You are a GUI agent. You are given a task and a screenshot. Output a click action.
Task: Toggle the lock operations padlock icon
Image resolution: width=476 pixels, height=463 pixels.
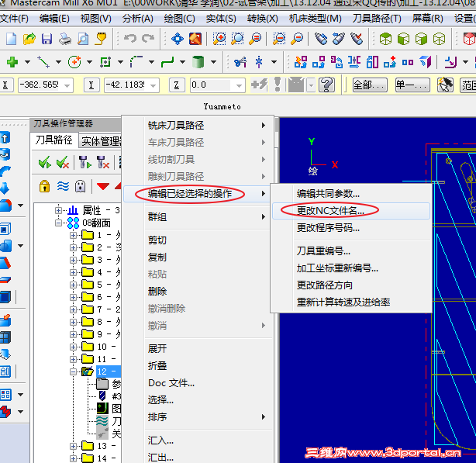pyautogui.click(x=45, y=186)
